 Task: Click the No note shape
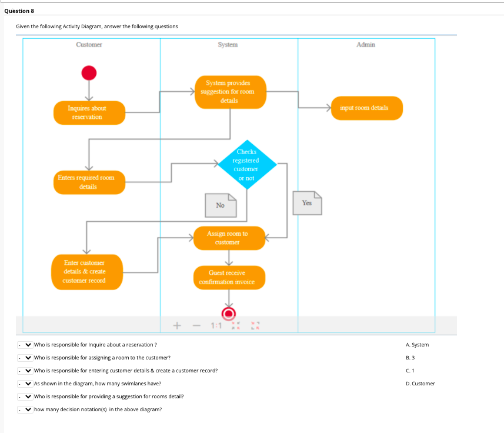(221, 205)
